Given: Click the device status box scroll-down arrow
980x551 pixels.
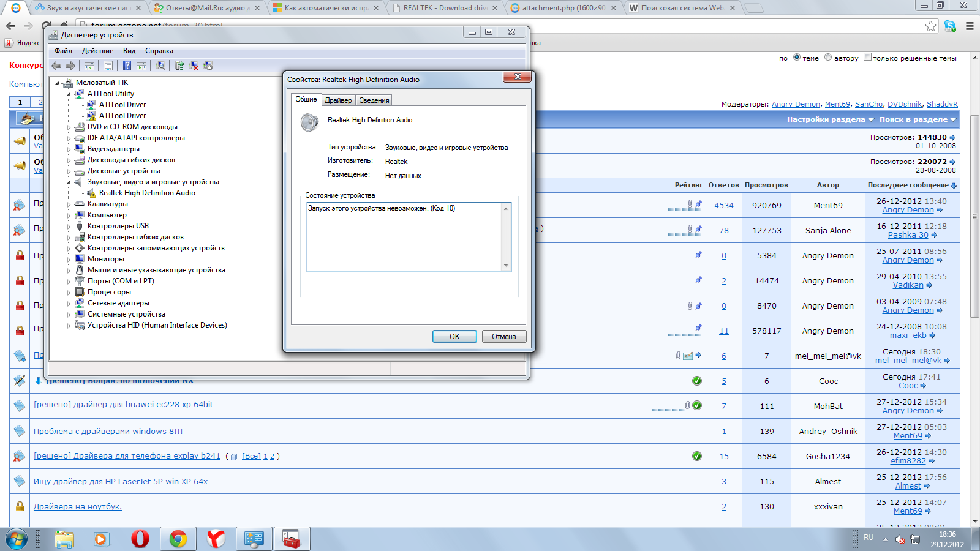Looking at the screenshot, I should (506, 266).
